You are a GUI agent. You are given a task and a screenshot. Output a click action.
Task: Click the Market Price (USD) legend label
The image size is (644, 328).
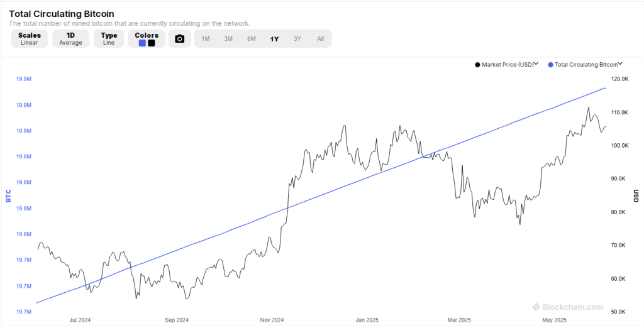[x=507, y=65]
